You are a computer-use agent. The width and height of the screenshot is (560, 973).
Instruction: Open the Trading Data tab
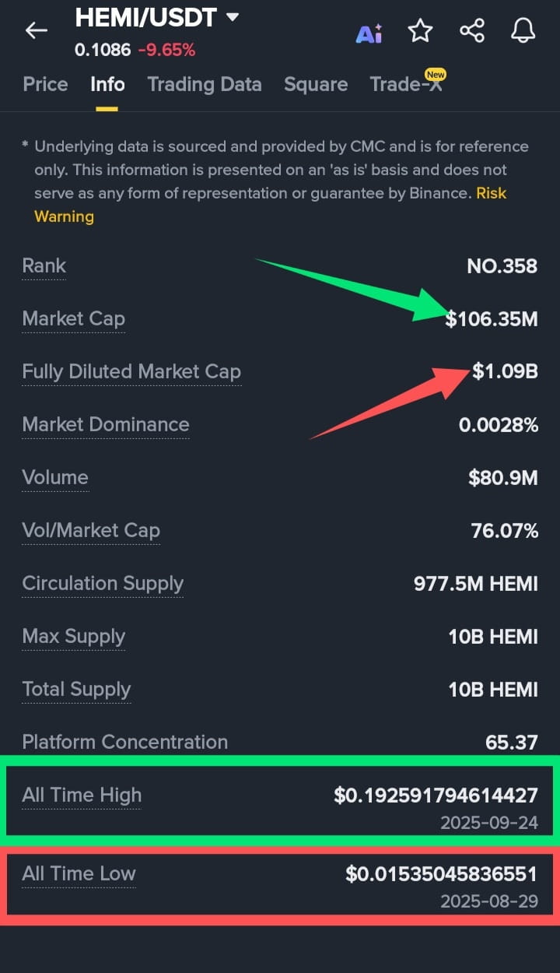click(205, 84)
